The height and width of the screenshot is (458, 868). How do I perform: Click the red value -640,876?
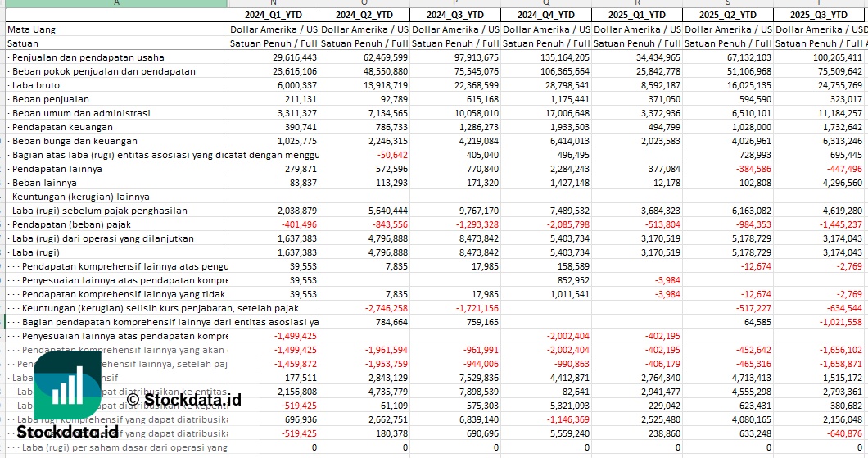coord(844,433)
